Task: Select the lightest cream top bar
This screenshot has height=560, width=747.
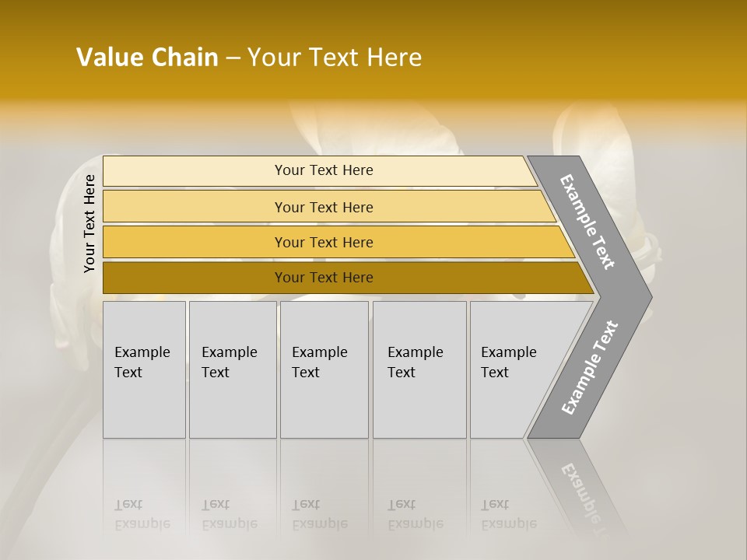Action: (323, 170)
